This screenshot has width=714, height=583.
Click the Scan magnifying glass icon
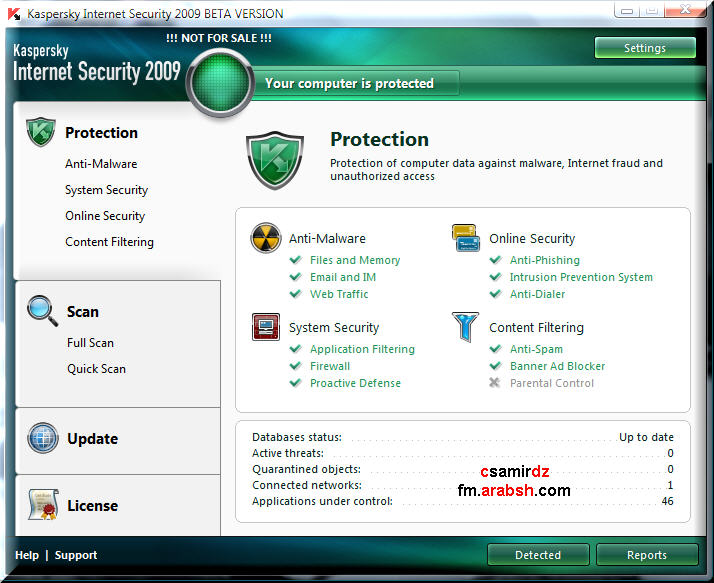(x=42, y=311)
